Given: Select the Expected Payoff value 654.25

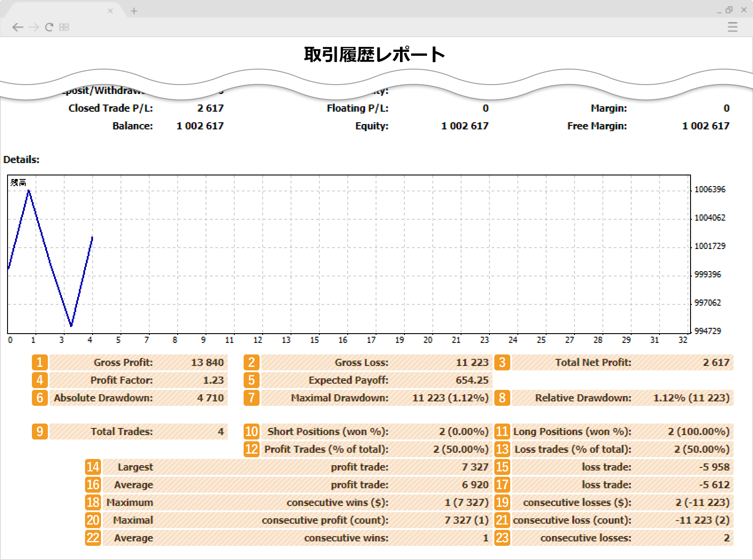Looking at the screenshot, I should click(x=472, y=380).
